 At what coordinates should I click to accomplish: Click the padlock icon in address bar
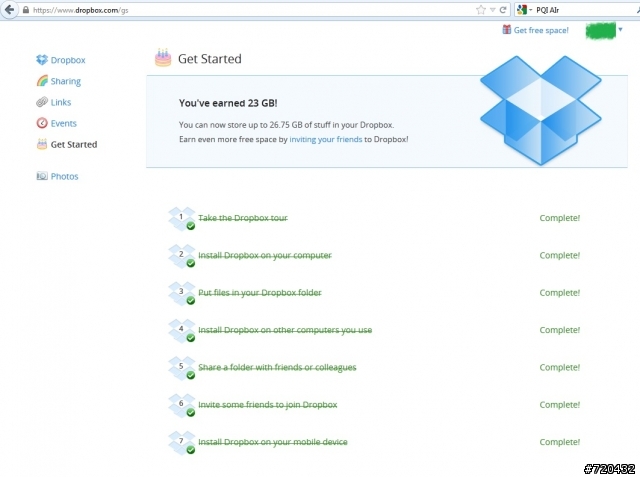(26, 10)
